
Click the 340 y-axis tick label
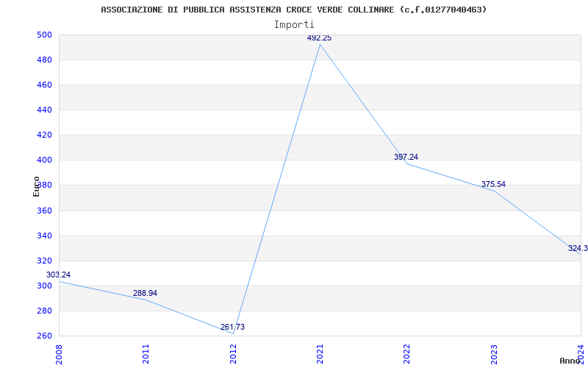tap(43, 236)
